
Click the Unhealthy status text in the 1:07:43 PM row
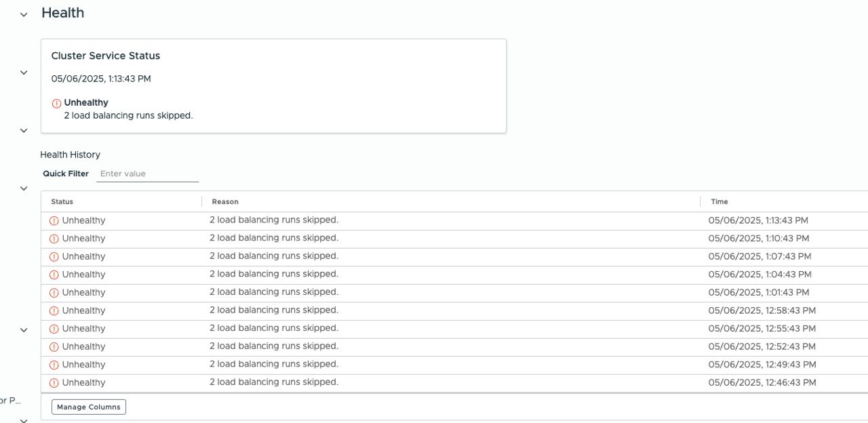[83, 256]
